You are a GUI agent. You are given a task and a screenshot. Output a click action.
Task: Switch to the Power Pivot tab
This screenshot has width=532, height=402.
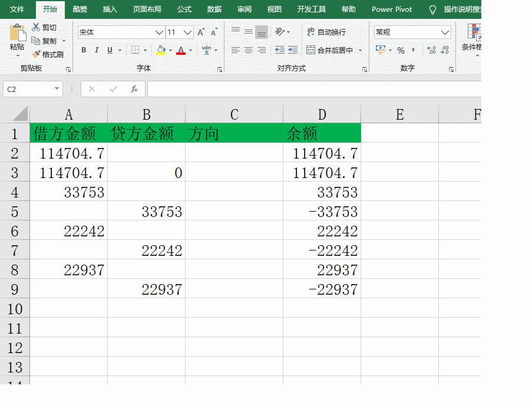tap(392, 9)
